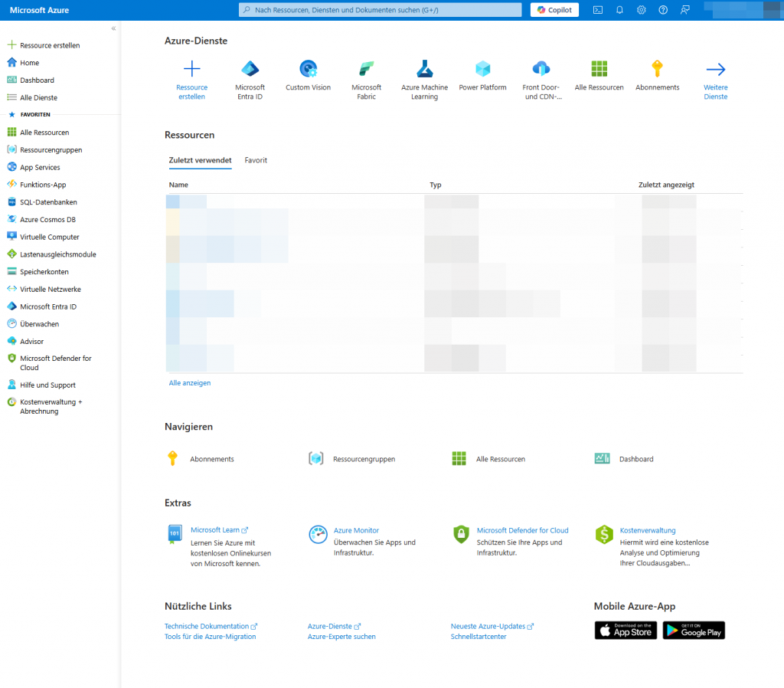Click the notifications bell icon
Screen dimensions: 784x688
coord(619,10)
